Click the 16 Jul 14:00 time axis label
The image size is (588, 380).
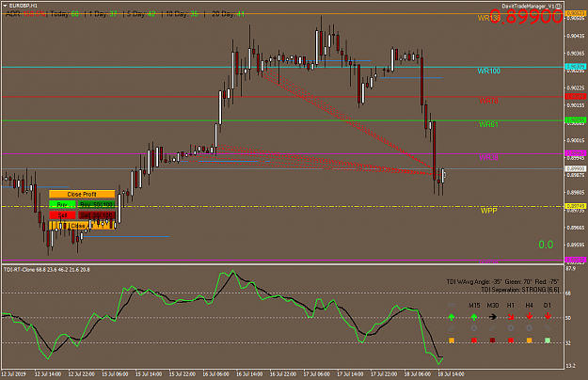(249, 374)
